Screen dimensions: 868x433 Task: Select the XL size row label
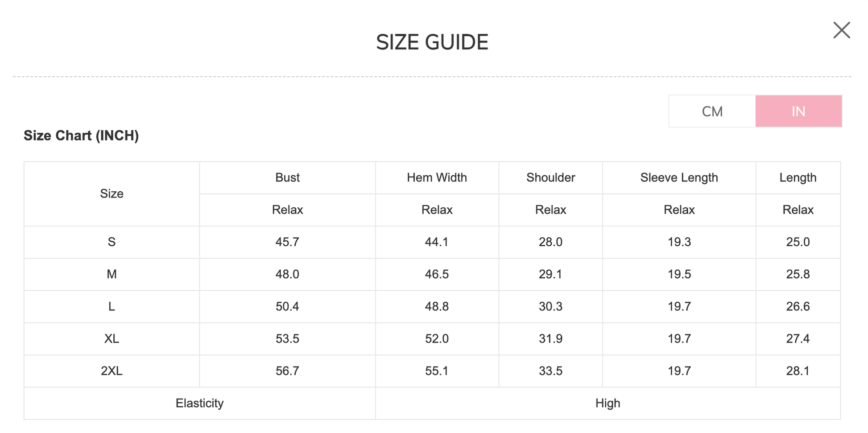point(112,338)
